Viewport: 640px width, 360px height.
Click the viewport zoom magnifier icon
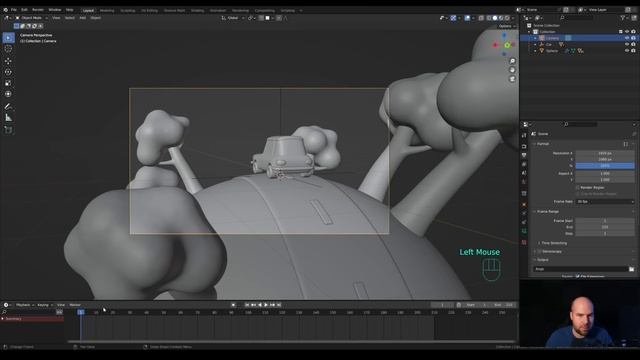point(512,61)
